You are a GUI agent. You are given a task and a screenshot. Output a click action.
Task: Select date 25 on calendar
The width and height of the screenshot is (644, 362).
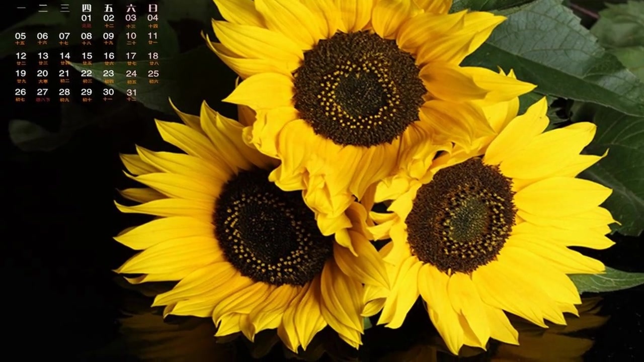click(153, 73)
